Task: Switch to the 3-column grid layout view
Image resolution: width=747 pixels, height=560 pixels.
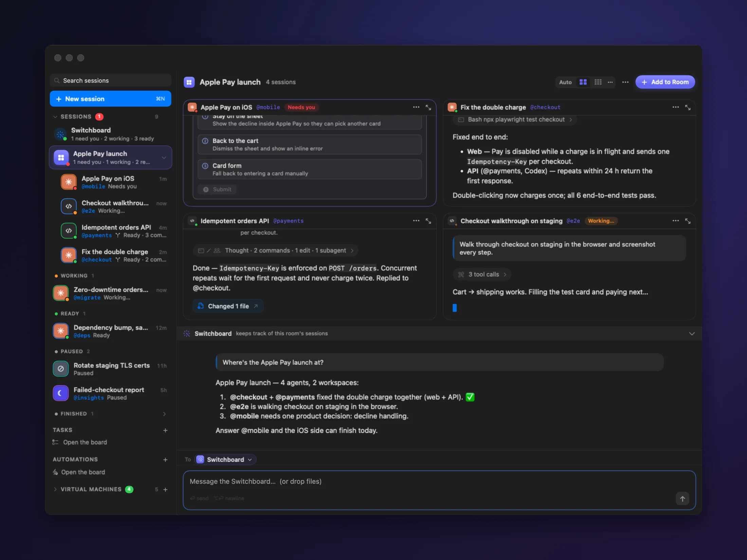Action: (x=598, y=82)
